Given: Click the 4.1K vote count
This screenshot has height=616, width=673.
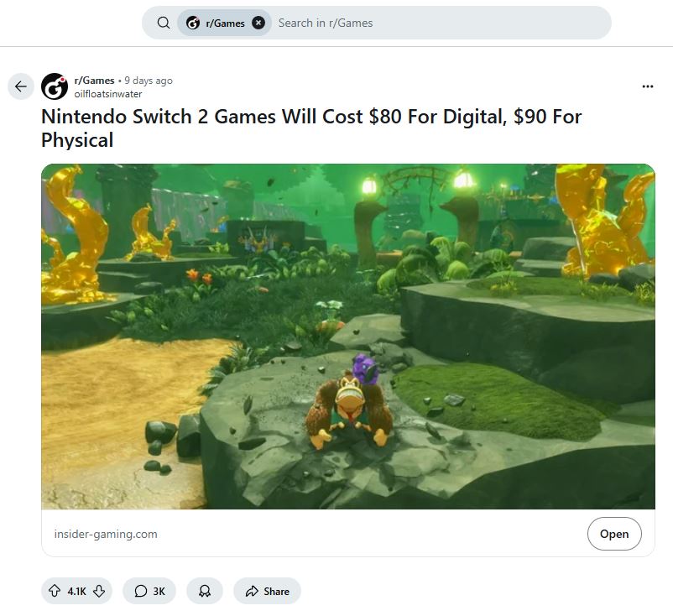Looking at the screenshot, I should pyautogui.click(x=77, y=591).
